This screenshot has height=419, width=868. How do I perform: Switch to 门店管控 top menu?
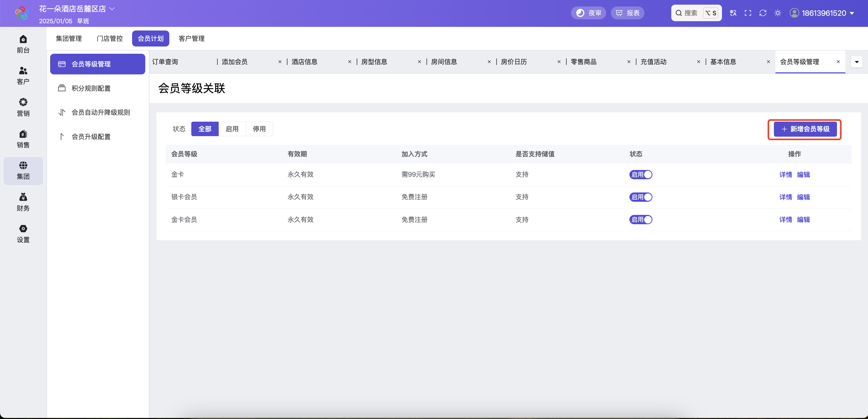(110, 38)
